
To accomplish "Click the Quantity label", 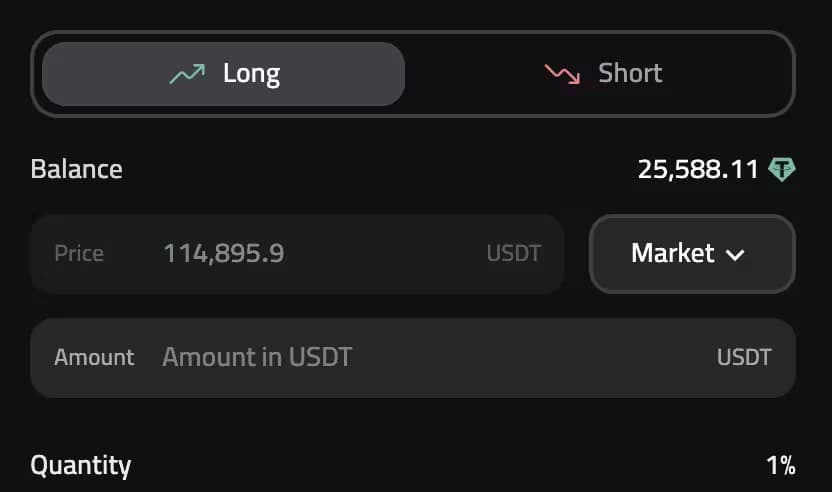I will point(81,465).
